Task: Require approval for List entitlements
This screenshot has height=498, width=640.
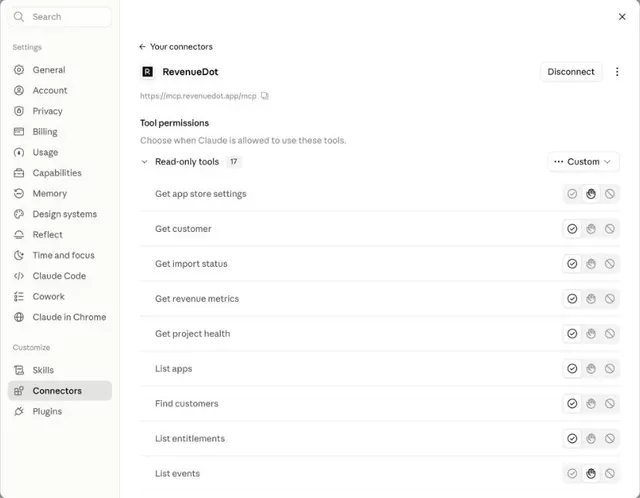Action: pos(591,438)
